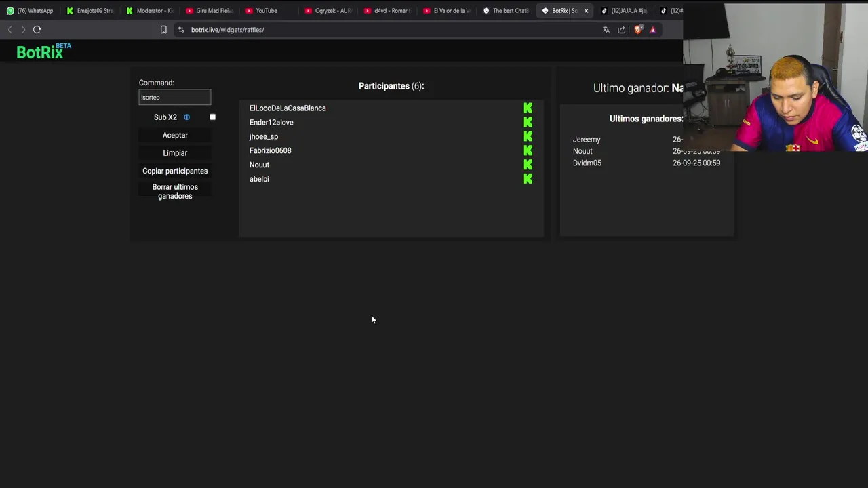Click the browser address bar URL
868x488 pixels.
point(227,30)
